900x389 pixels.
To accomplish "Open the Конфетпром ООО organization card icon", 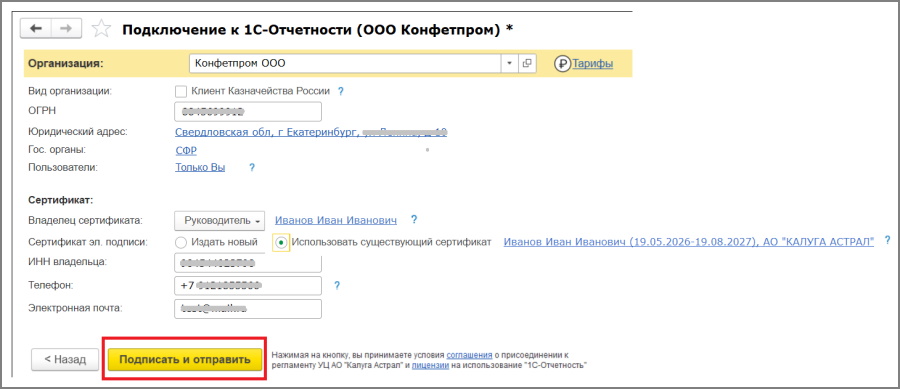I will pos(527,64).
